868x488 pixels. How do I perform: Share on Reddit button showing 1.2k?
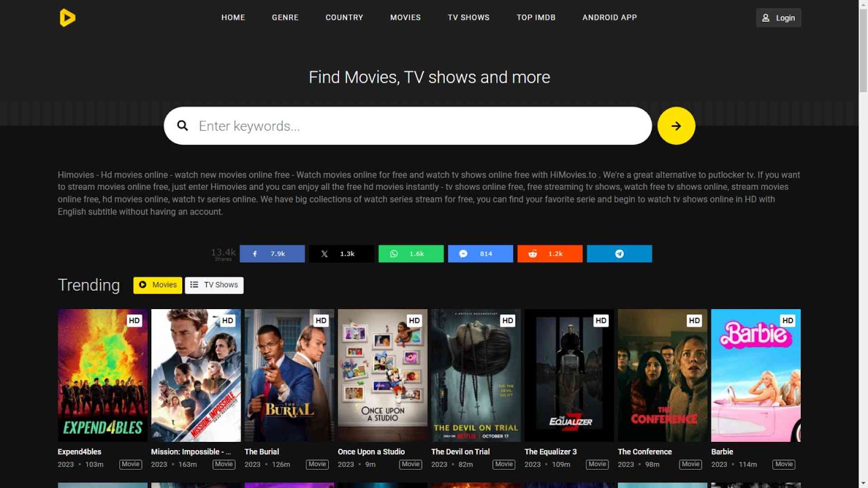(550, 254)
